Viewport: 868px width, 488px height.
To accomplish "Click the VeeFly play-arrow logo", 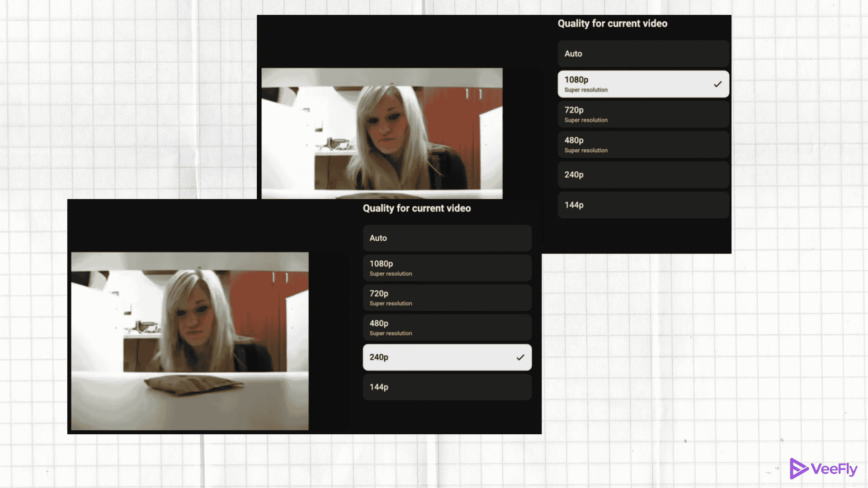I will (x=798, y=469).
